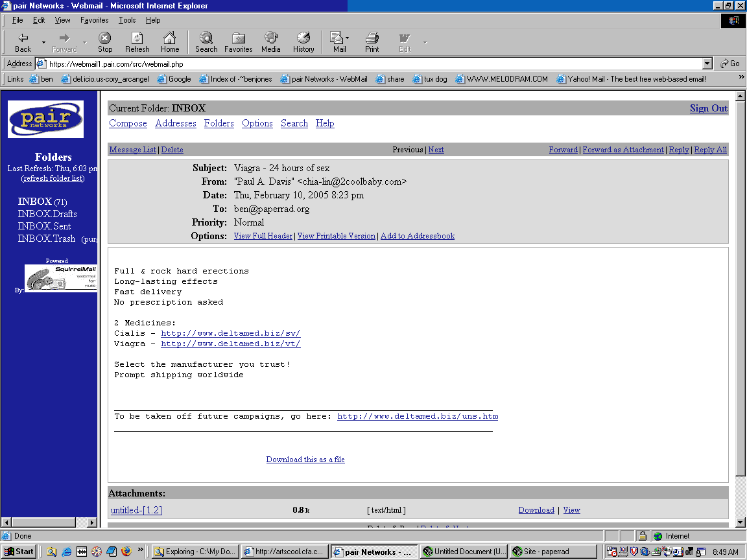Click the Delete message link
Screen dimensions: 747x560
click(172, 150)
